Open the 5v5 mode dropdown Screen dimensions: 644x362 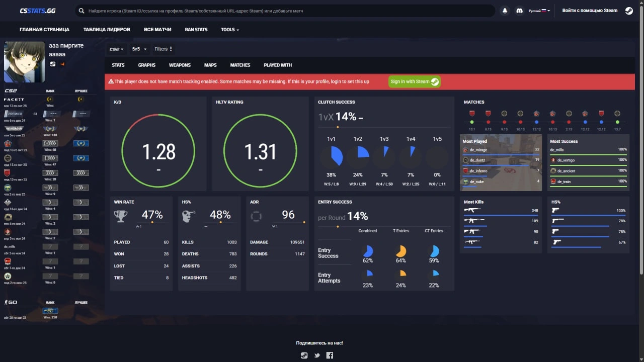pos(139,49)
